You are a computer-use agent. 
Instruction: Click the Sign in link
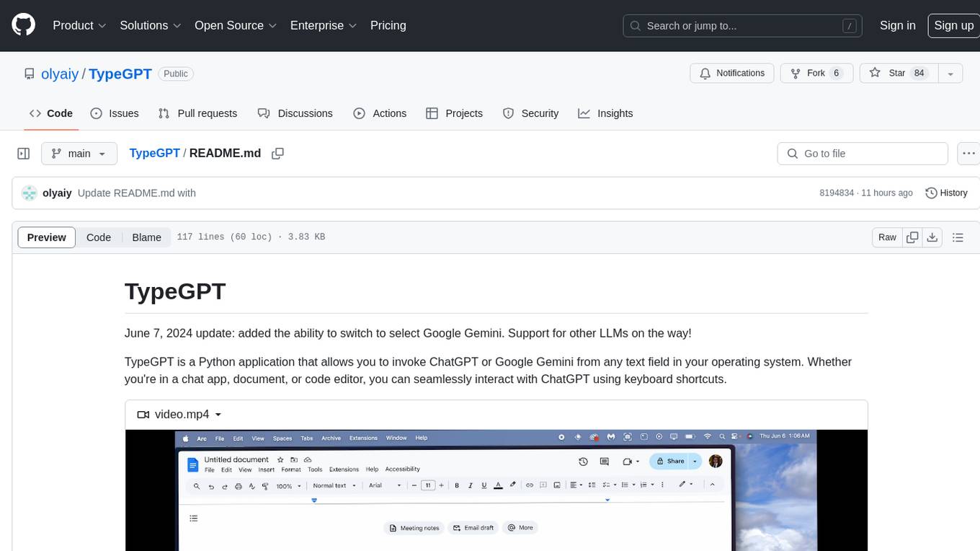coord(897,25)
